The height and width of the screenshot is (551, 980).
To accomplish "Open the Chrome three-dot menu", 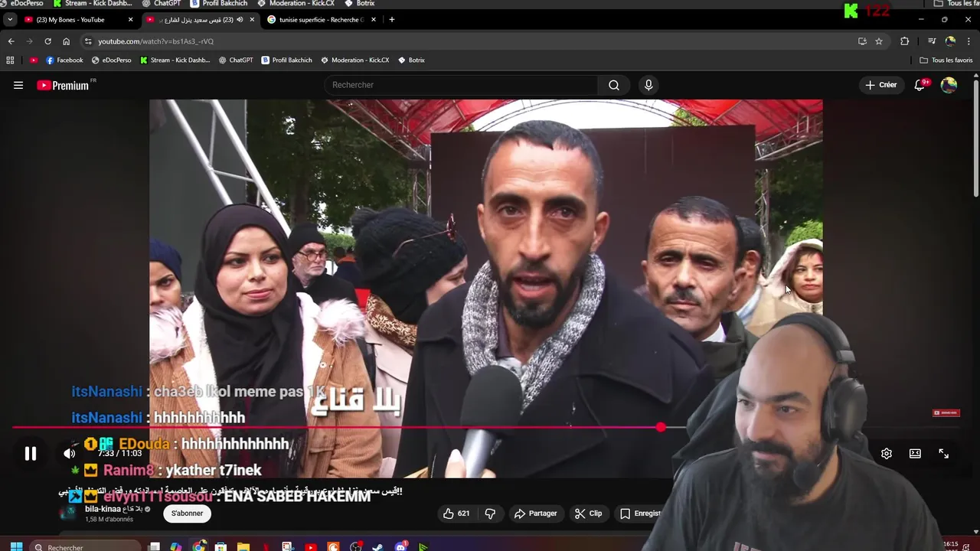I will click(x=969, y=41).
